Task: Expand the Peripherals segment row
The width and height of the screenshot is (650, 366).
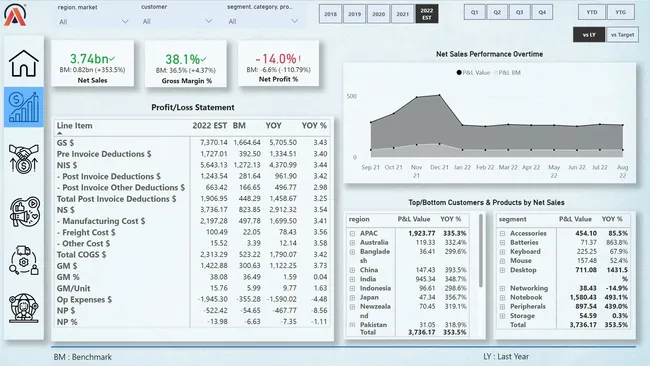Action: [x=502, y=307]
